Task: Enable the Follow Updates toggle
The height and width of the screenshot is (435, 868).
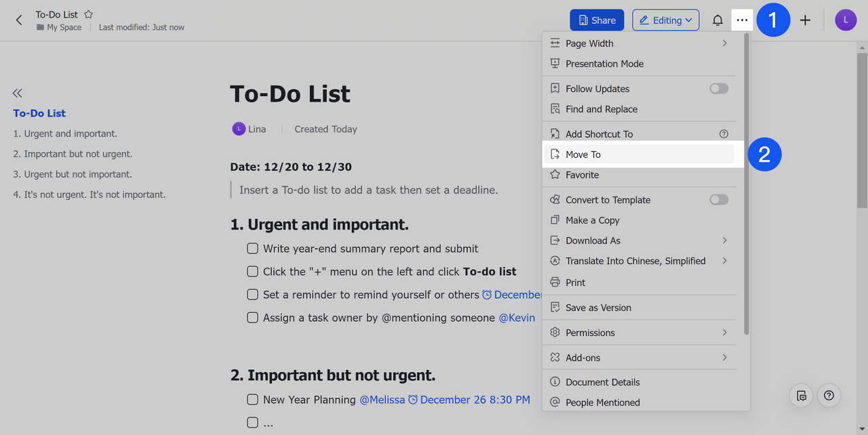Action: click(718, 88)
